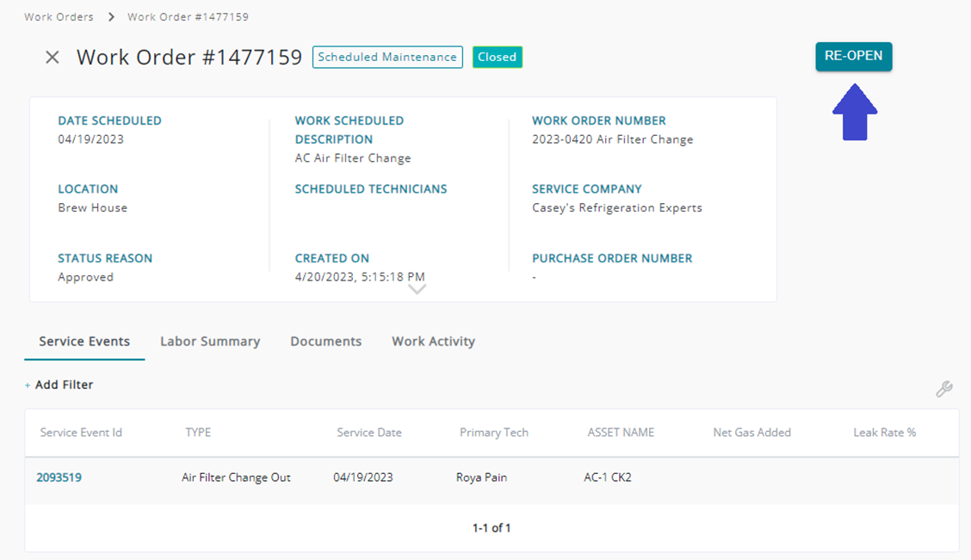The height and width of the screenshot is (560, 971).
Task: Click the Work Order #1477159 breadcrumb
Action: point(189,16)
